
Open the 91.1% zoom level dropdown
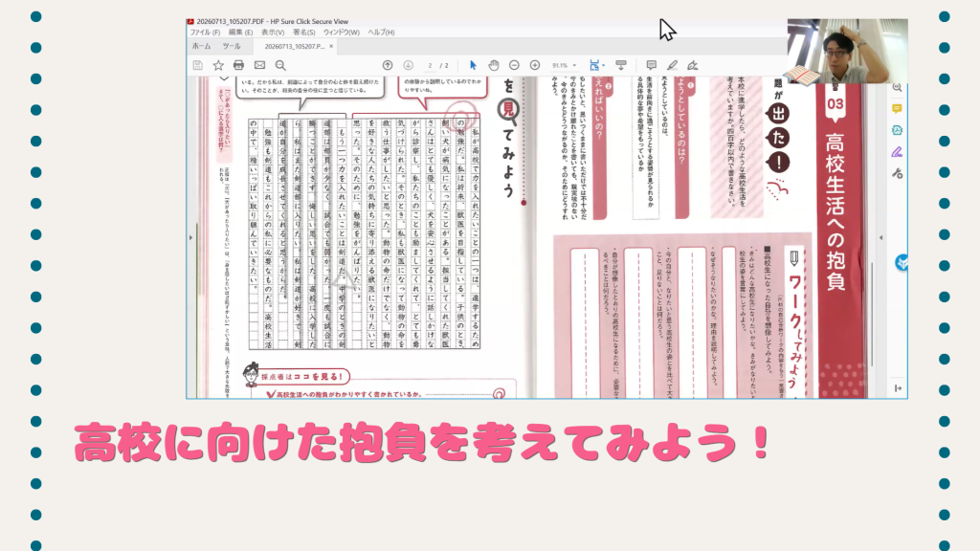point(565,65)
